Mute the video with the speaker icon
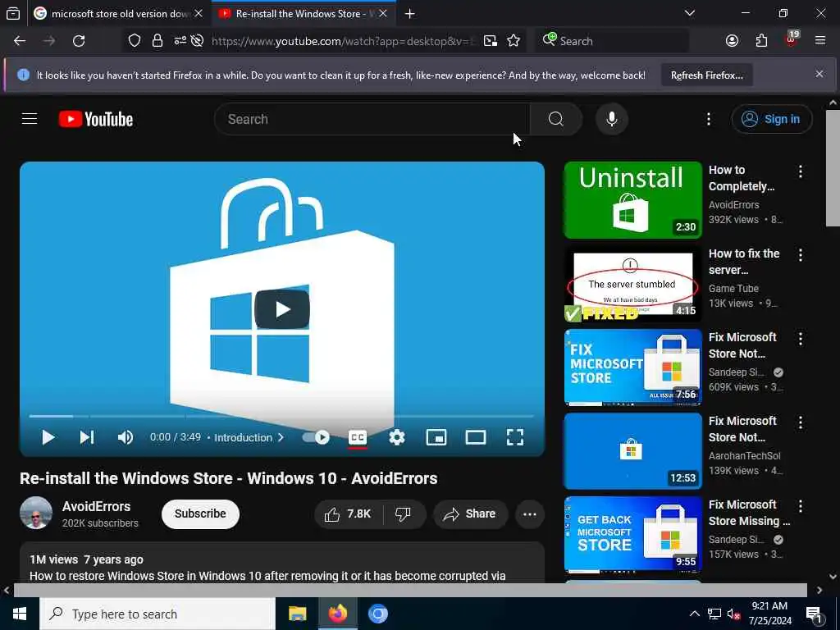 pyautogui.click(x=126, y=438)
